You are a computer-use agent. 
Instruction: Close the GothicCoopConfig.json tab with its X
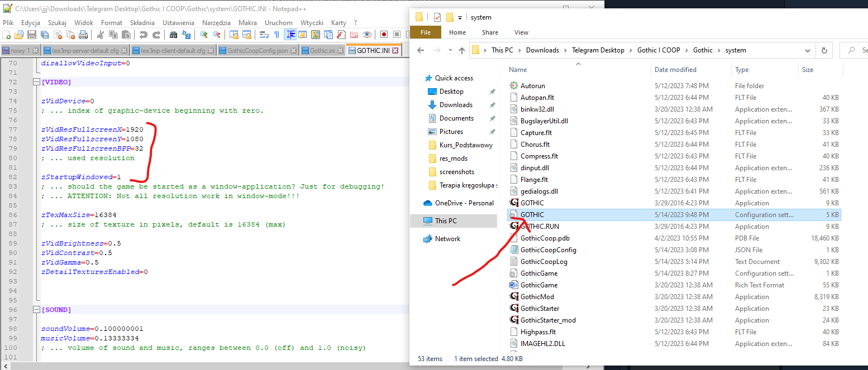293,51
